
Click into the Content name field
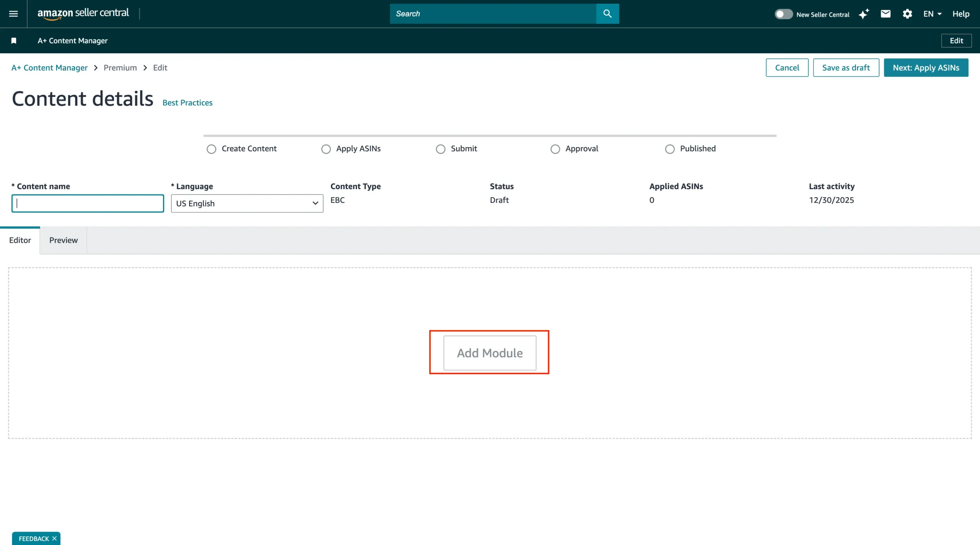coord(88,203)
